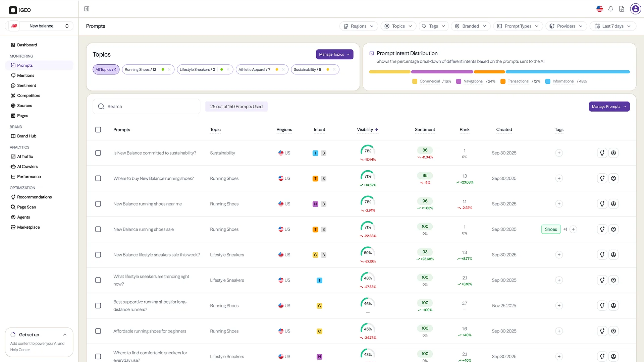Click the purple Navigational legend swatch

coord(459,81)
